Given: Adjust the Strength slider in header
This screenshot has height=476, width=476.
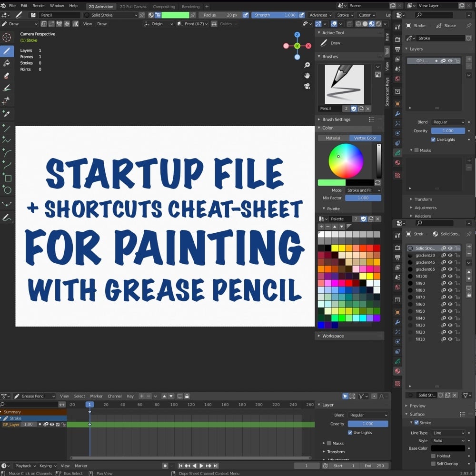Looking at the screenshot, I should [x=275, y=15].
